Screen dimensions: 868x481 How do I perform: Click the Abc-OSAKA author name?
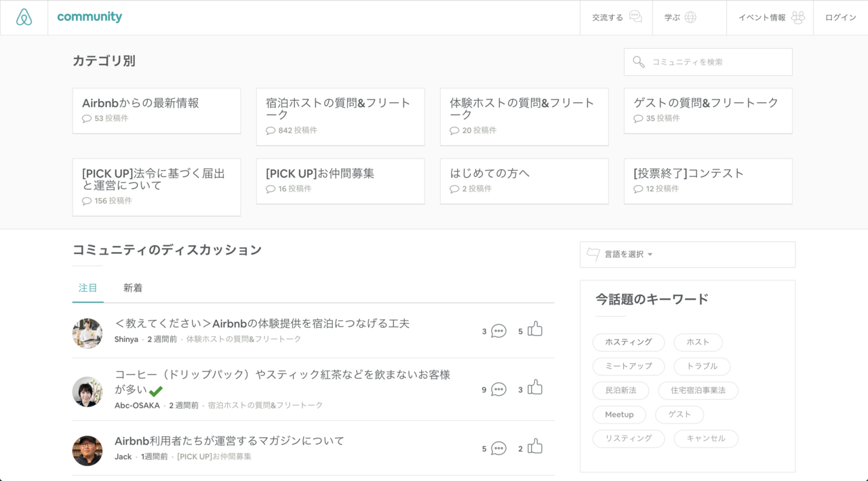coord(137,406)
